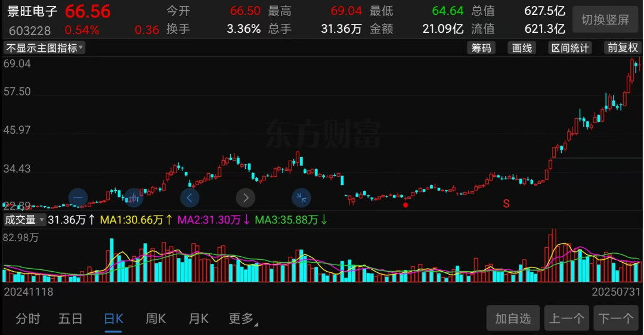Click MA3:35.88万 volume average label

[291, 220]
